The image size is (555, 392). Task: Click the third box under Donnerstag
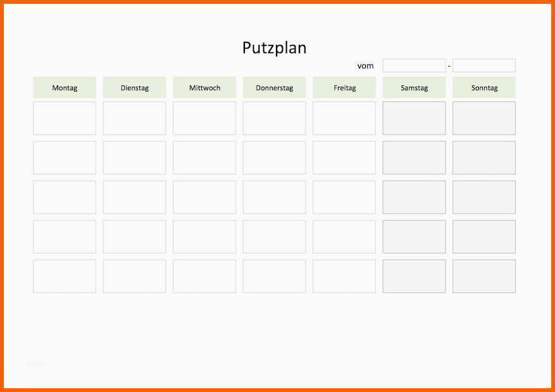pos(274,197)
